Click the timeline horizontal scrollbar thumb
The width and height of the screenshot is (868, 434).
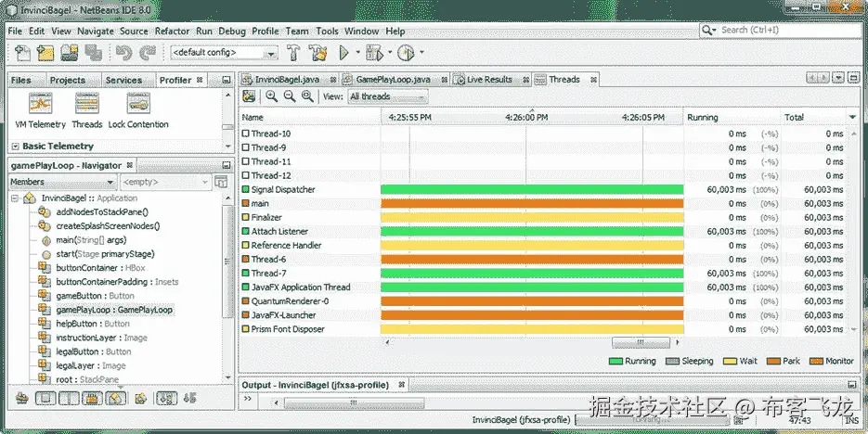click(641, 343)
